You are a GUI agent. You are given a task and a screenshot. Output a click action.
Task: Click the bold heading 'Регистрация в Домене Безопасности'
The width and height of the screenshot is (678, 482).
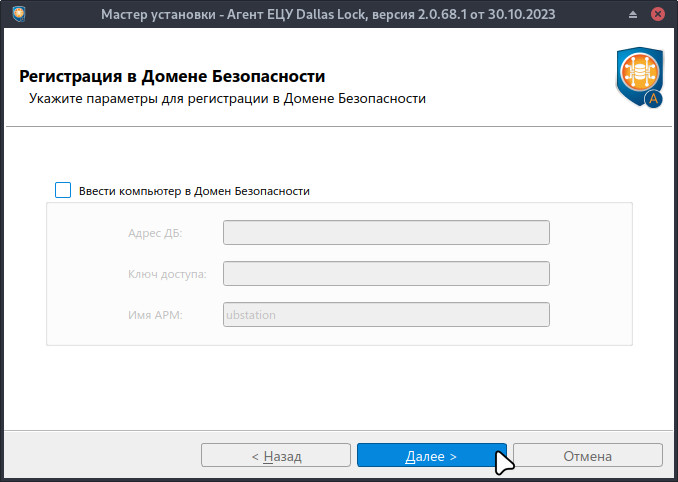click(172, 77)
